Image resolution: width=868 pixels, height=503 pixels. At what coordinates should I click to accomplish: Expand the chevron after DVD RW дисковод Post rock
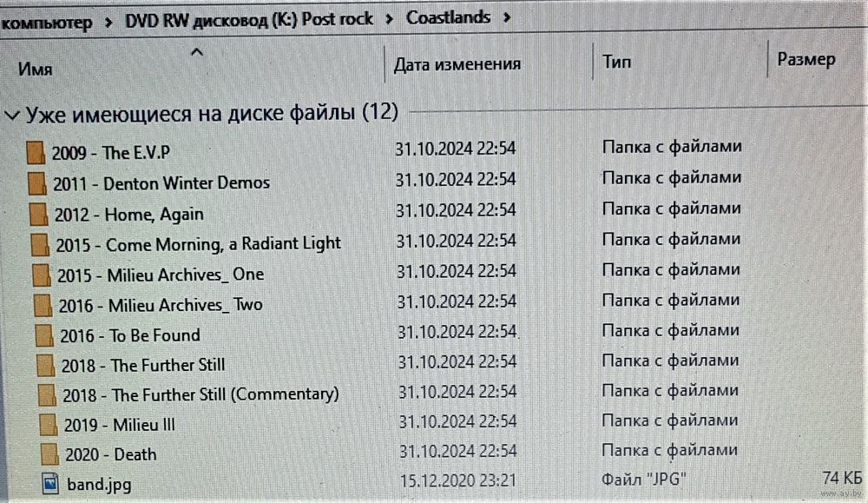point(390,19)
